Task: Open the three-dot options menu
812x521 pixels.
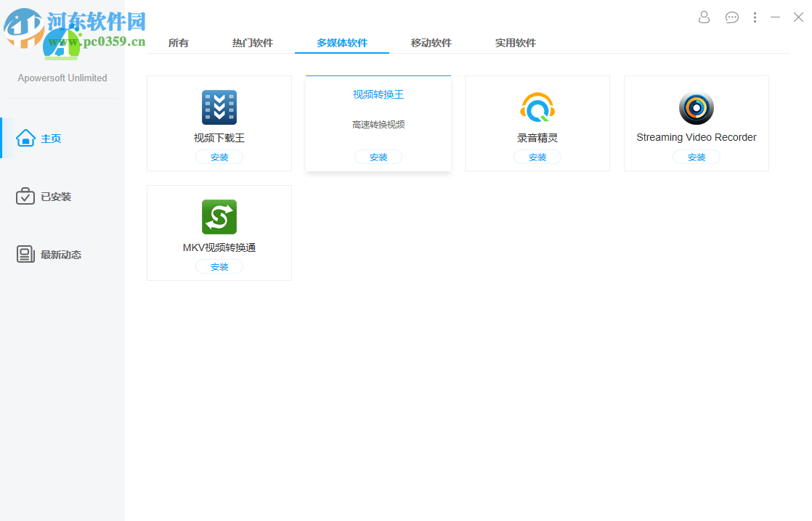Action: [755, 17]
